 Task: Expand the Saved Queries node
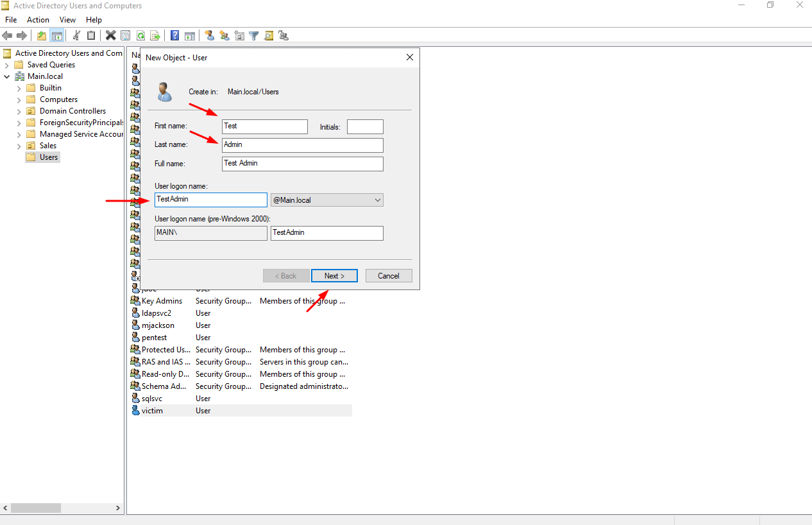click(7, 65)
